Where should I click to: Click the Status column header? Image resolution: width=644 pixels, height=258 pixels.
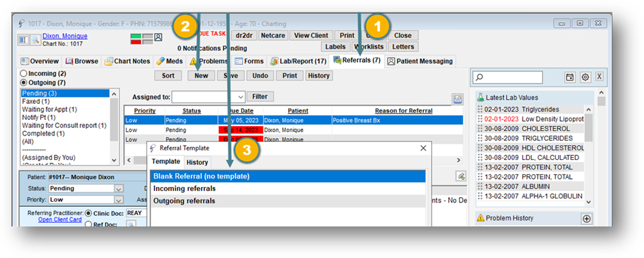tap(191, 110)
